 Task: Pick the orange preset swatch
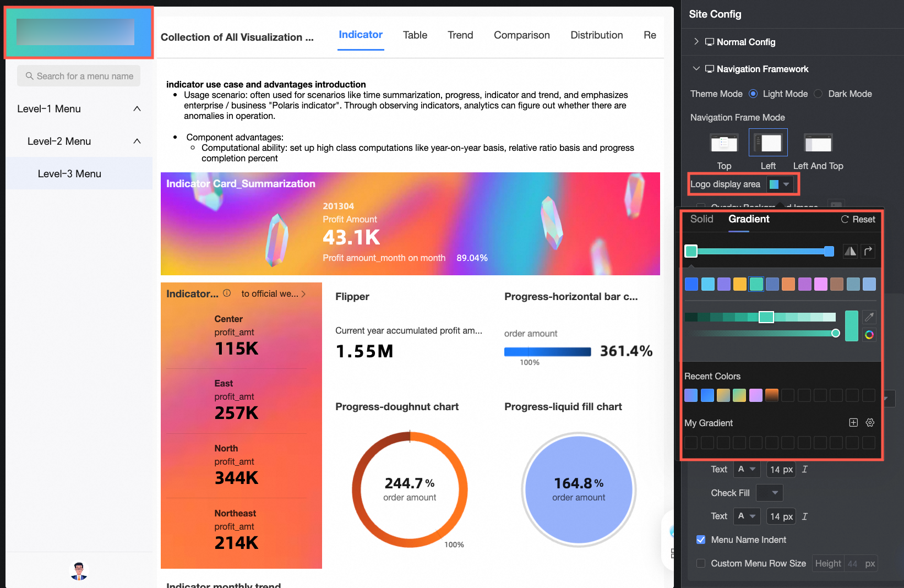point(788,284)
